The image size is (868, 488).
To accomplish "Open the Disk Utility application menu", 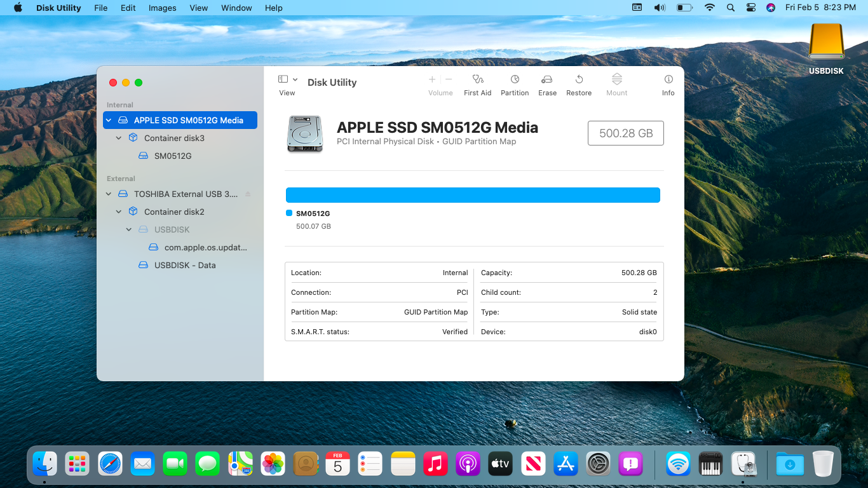I will coord(58,8).
